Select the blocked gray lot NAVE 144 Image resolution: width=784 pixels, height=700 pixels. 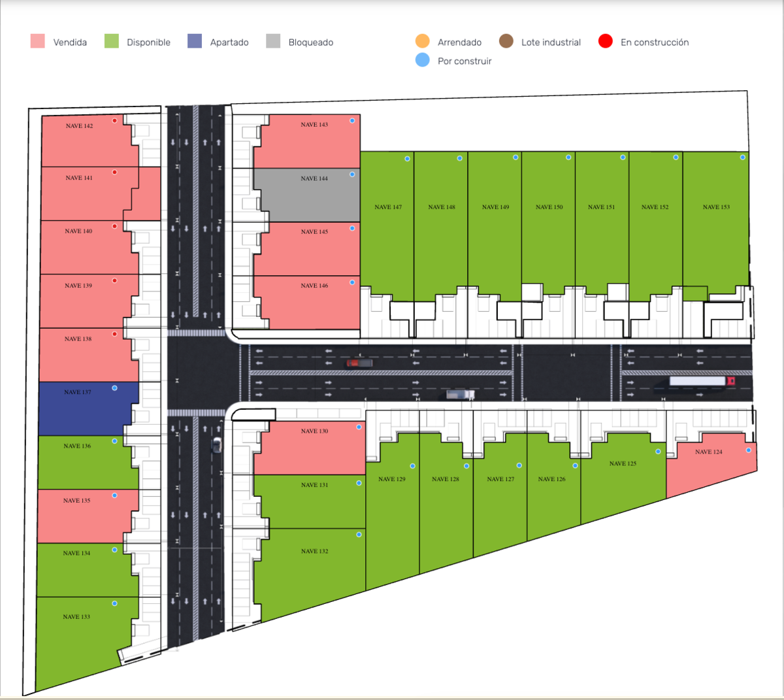coord(307,196)
